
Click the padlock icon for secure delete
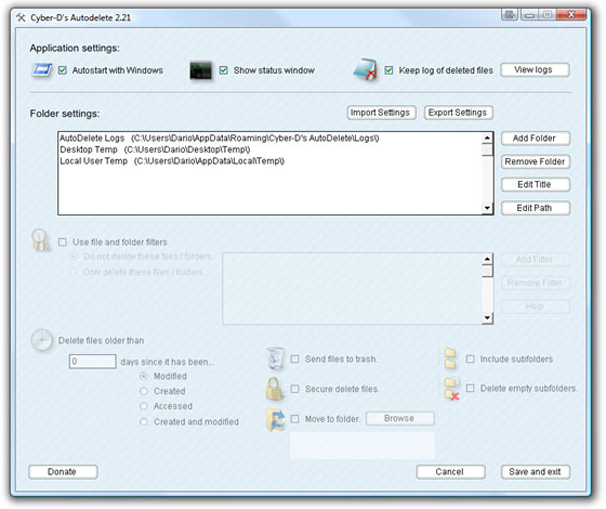click(276, 389)
